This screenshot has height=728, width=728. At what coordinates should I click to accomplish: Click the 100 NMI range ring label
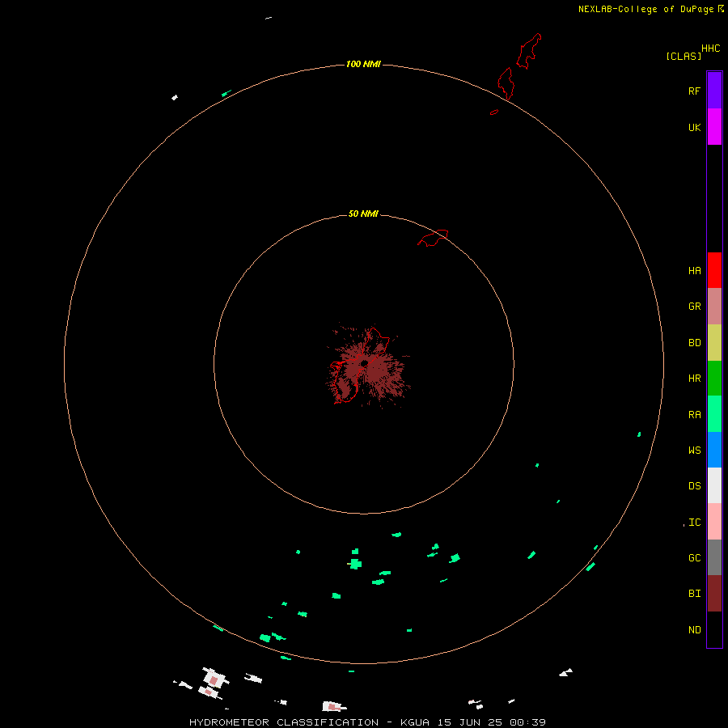tap(363, 64)
